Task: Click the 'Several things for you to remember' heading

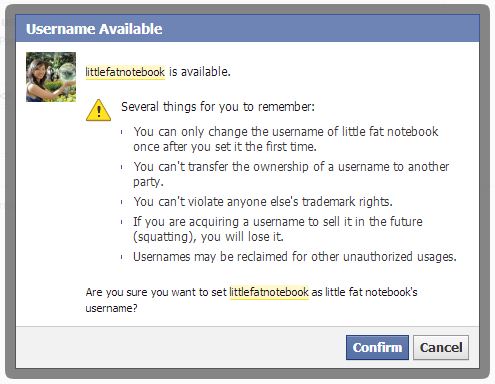Action: click(x=218, y=107)
